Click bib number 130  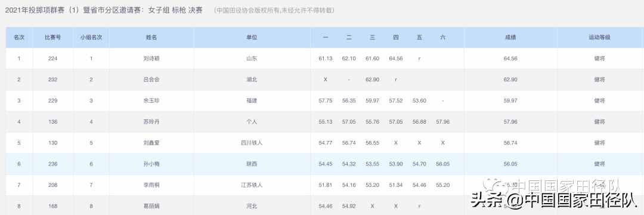click(52, 143)
